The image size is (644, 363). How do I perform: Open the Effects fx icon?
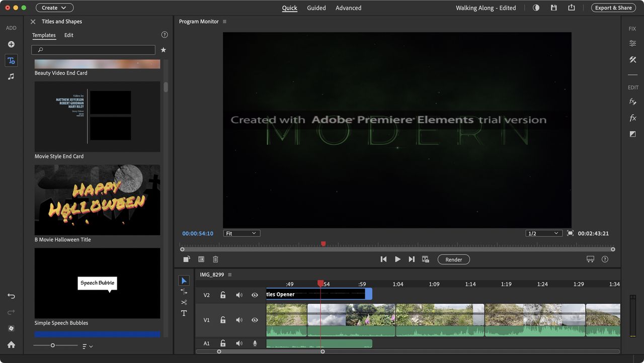[633, 118]
